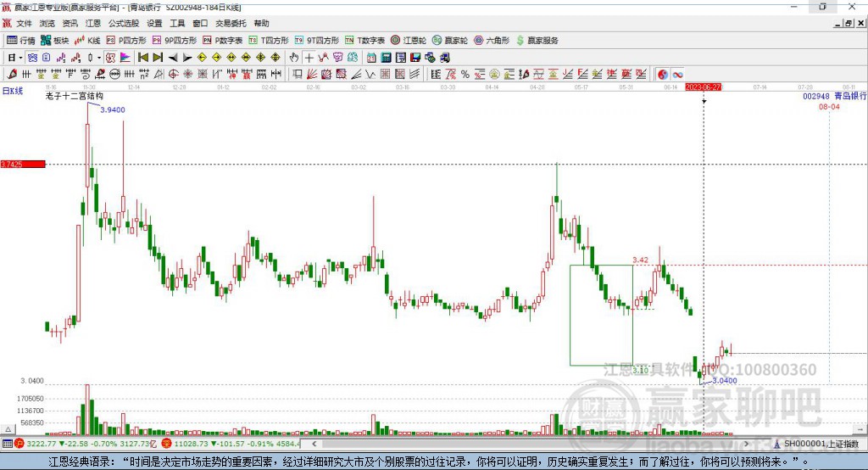Click the colorful triangle chart icon
This screenshot has width=868, height=470.
click(x=125, y=58)
